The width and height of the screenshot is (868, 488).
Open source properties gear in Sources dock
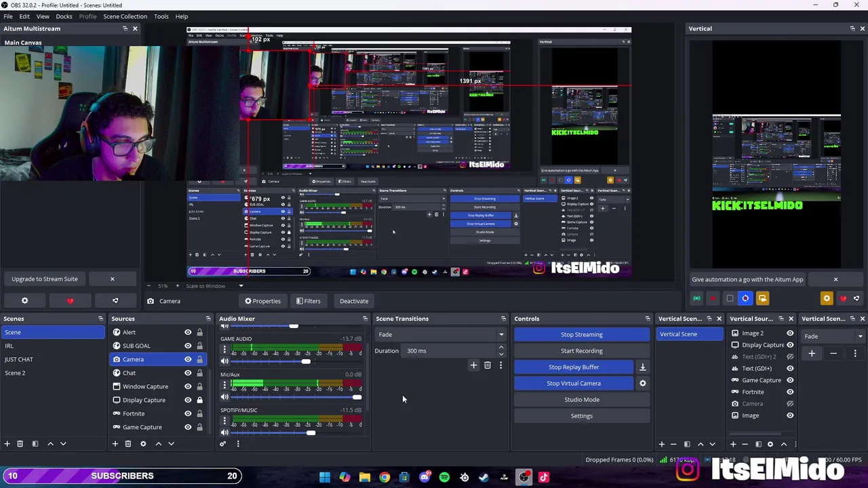(143, 444)
